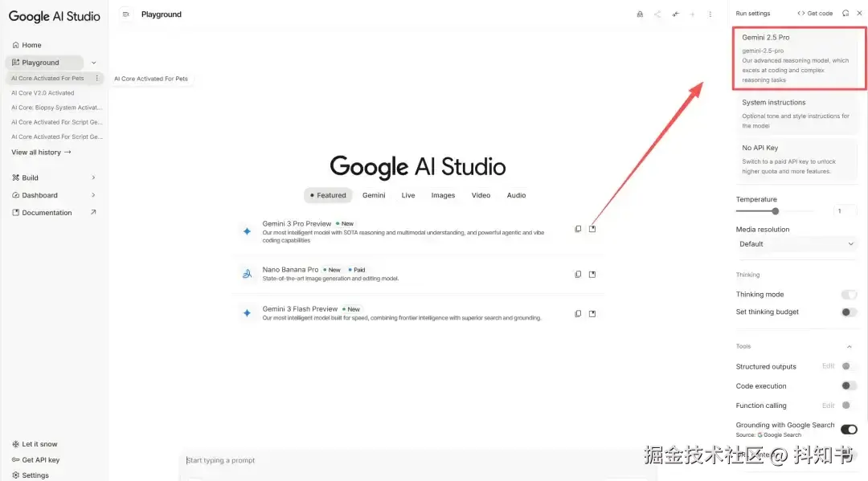Click the sidebar collapse icon beside Playground title
Screen dimensions: 868x481
[x=125, y=14]
